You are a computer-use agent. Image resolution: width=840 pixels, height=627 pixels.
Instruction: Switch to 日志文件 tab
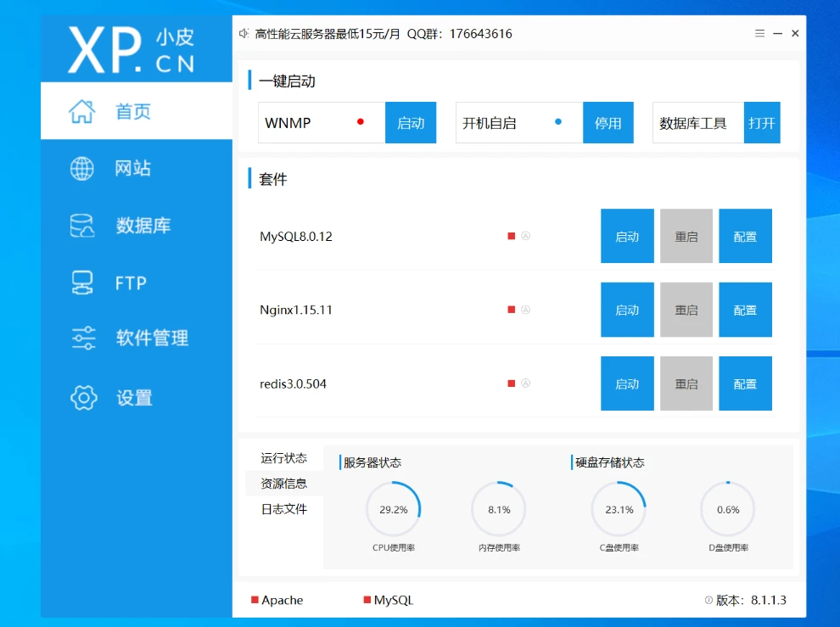[x=284, y=509]
